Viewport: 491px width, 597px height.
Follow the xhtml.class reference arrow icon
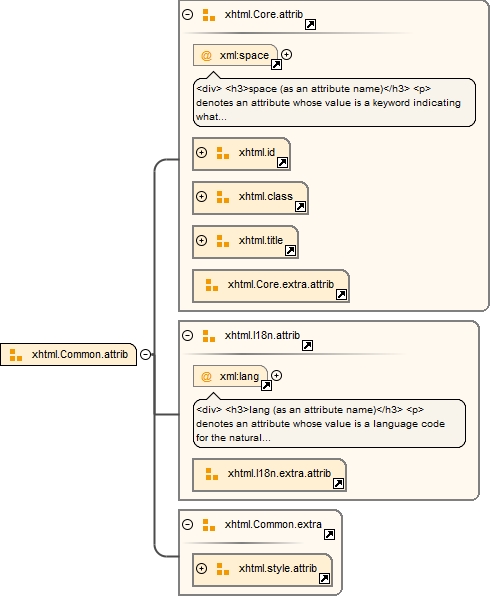click(300, 206)
